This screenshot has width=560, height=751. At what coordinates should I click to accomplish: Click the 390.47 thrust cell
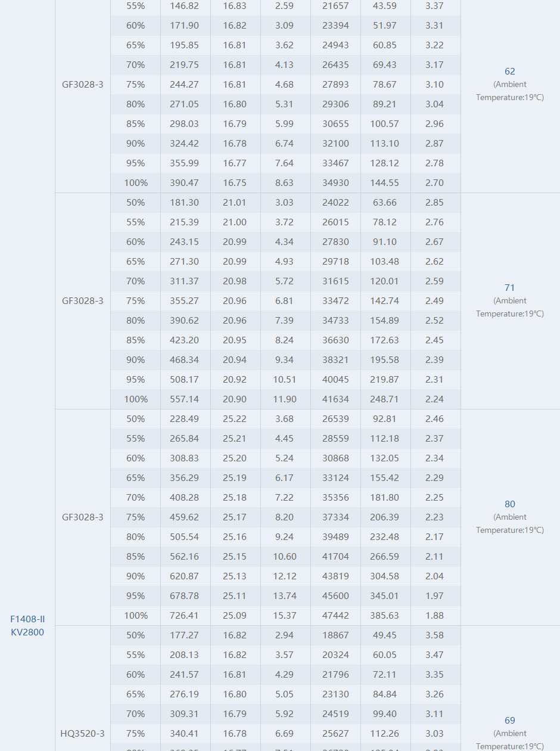tap(185, 183)
